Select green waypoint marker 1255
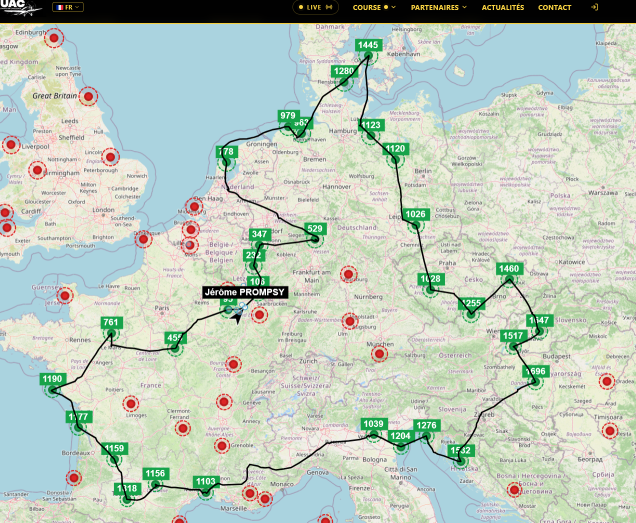Screen dimensions: 636x523 [x=471, y=303]
